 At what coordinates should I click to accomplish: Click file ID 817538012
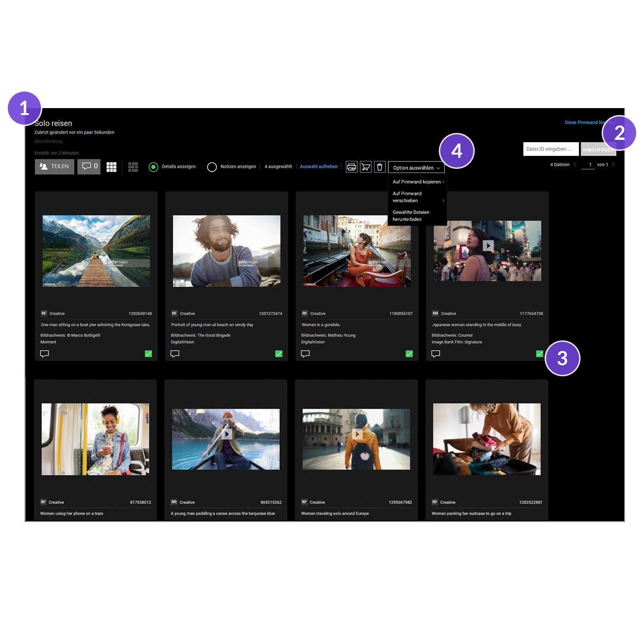[x=140, y=502]
